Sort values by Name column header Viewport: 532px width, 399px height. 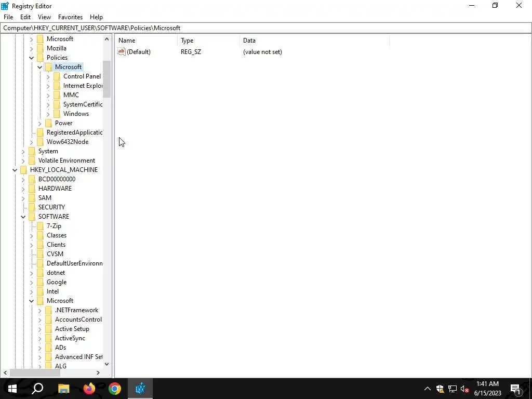146,41
